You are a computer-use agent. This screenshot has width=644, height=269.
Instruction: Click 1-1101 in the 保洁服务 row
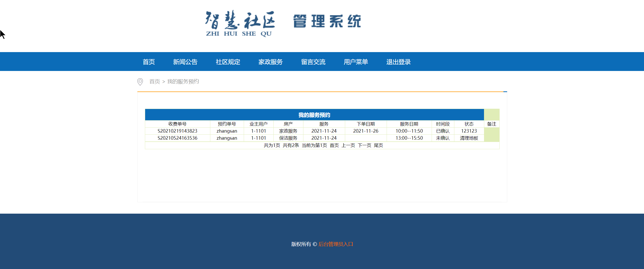point(259,138)
